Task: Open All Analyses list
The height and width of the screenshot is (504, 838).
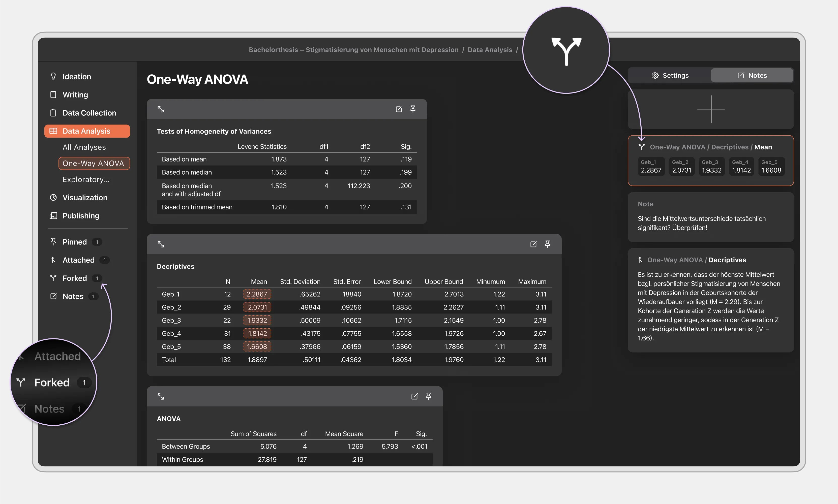Action: [84, 147]
